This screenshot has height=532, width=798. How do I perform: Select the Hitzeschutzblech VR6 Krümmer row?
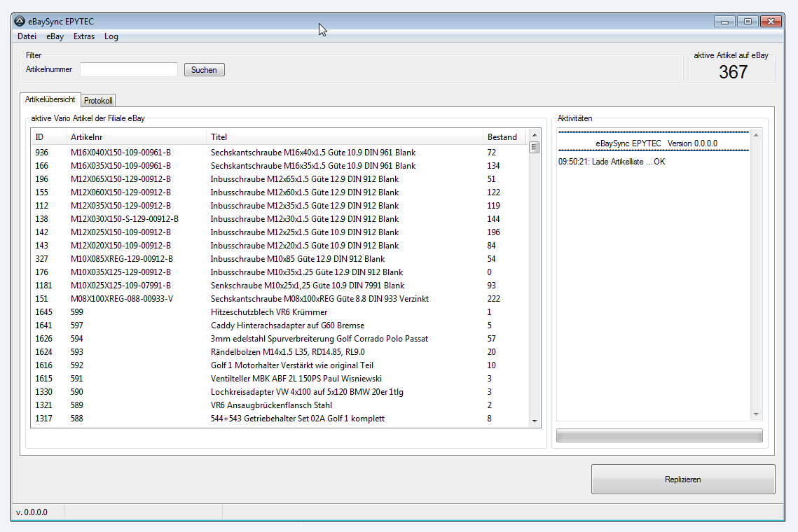click(x=269, y=312)
